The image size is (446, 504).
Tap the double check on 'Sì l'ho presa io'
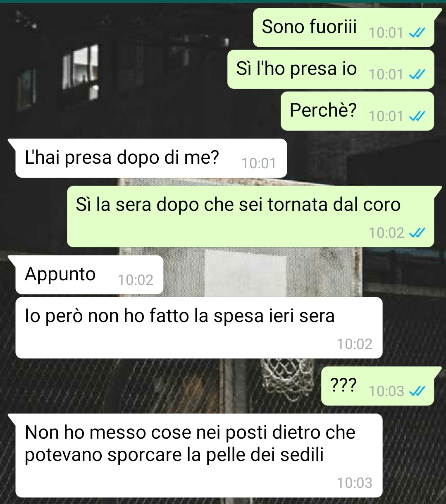pos(417,75)
